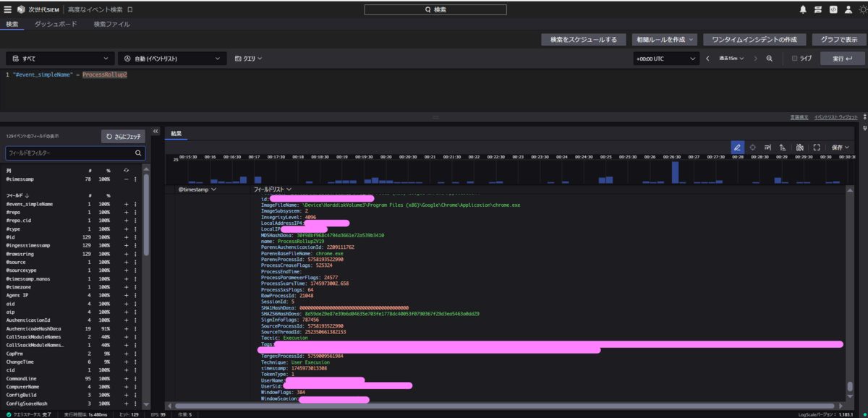Run the query with 実行 button
Image resolution: width=868 pixels, height=418 pixels.
click(842, 59)
